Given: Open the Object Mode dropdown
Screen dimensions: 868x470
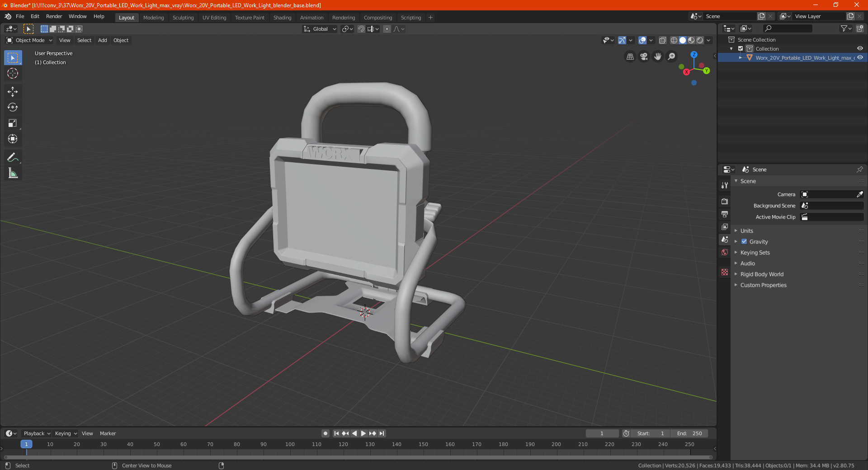Looking at the screenshot, I should (29, 40).
